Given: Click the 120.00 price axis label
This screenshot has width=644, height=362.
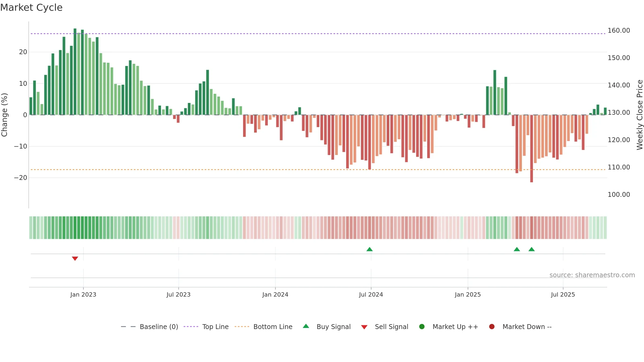Looking at the screenshot, I should [619, 140].
